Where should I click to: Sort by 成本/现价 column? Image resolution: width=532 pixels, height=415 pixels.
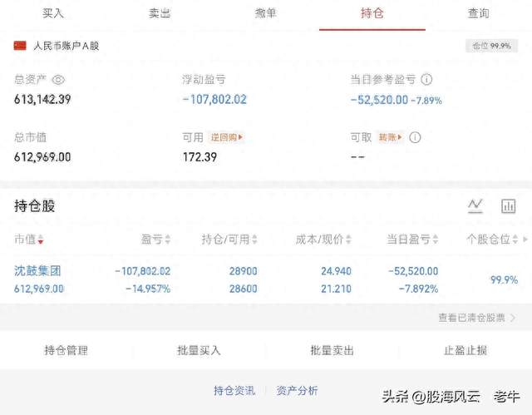(323, 240)
